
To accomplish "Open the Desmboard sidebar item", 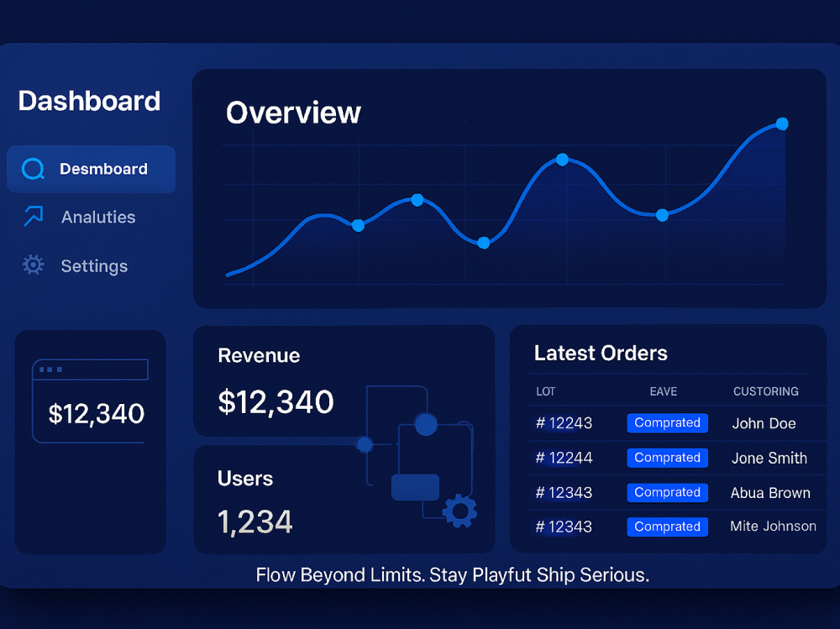I will [x=91, y=169].
